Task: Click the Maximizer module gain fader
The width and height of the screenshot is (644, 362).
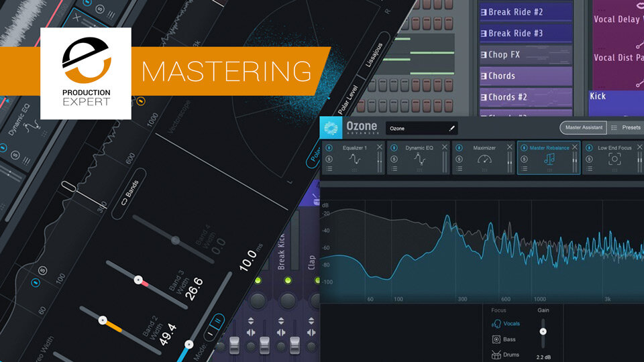Action: point(509,162)
